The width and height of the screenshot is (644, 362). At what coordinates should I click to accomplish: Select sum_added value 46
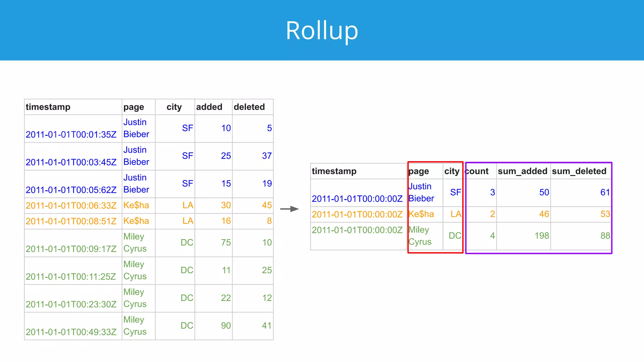(x=544, y=214)
